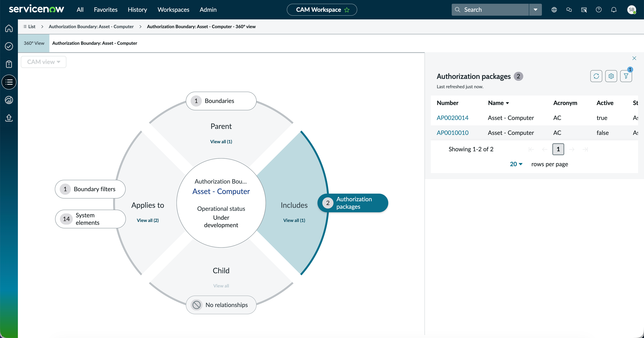This screenshot has width=644, height=338.
Task: Select the Parent segment of the wheel
Action: point(221,126)
